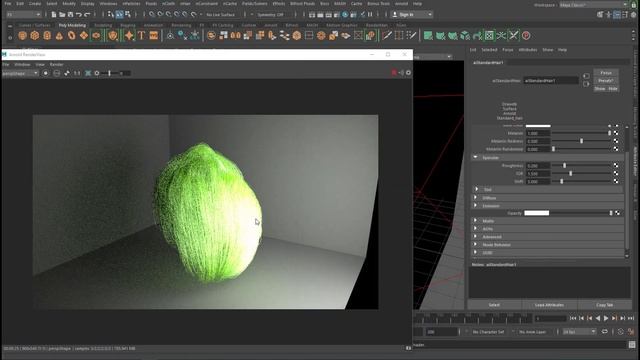Switch to the Sculpting shelf tab
640x360 pixels.
[x=103, y=25]
